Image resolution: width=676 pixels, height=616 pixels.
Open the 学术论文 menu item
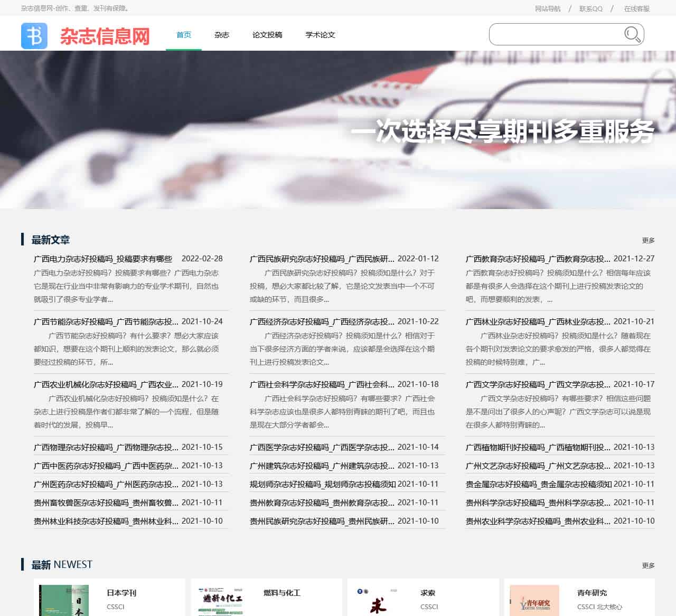[x=320, y=35]
